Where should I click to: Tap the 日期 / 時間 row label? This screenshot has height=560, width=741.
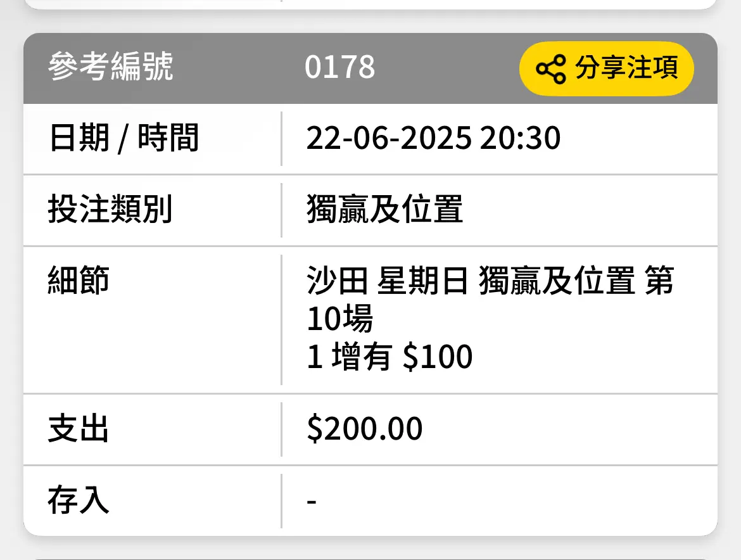tap(123, 138)
